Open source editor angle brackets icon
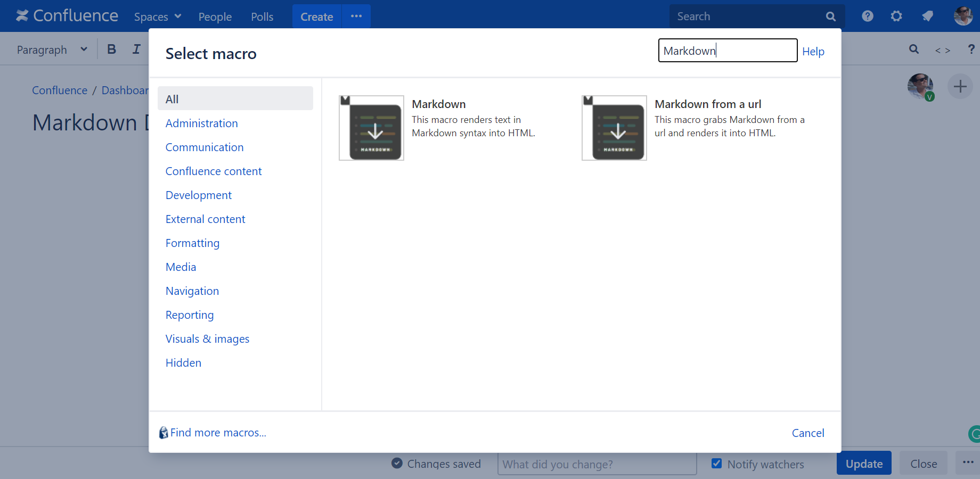Image resolution: width=980 pixels, height=479 pixels. [x=943, y=50]
